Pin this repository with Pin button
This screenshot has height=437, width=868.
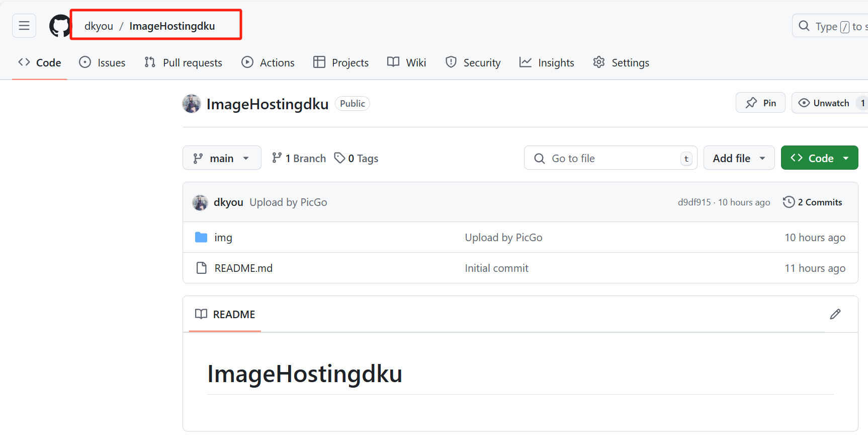760,103
